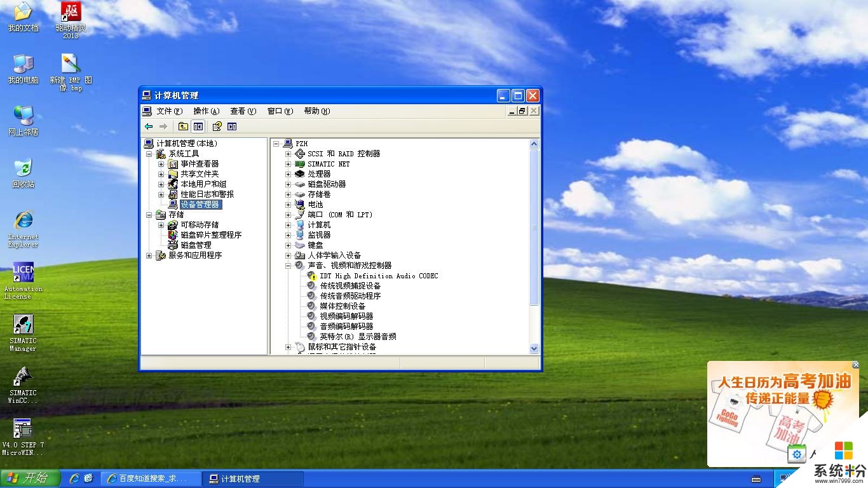This screenshot has height=488, width=868.
Task: Open 我的文档 desktop icon
Action: [23, 17]
